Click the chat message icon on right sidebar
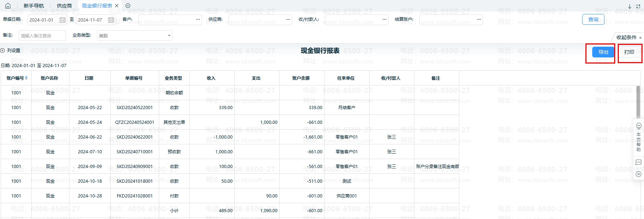Viewport: 644px width, 219px height. (x=639, y=162)
